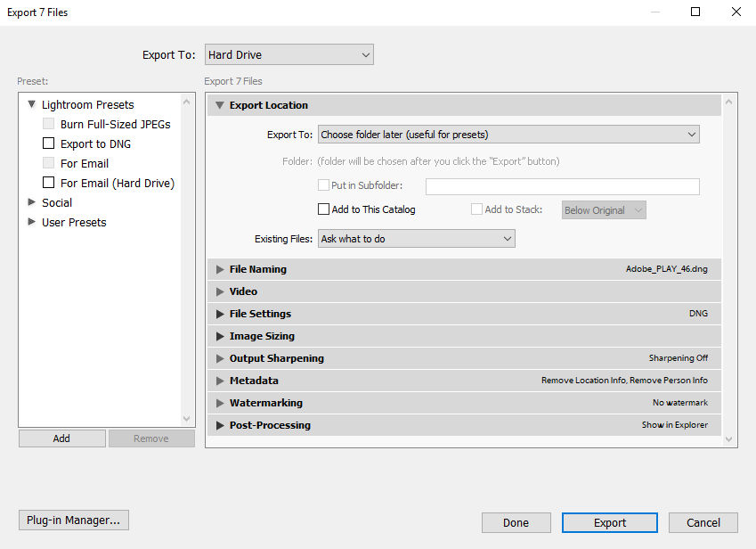Check Add to This Catalog
This screenshot has height=549, width=756.
click(324, 209)
